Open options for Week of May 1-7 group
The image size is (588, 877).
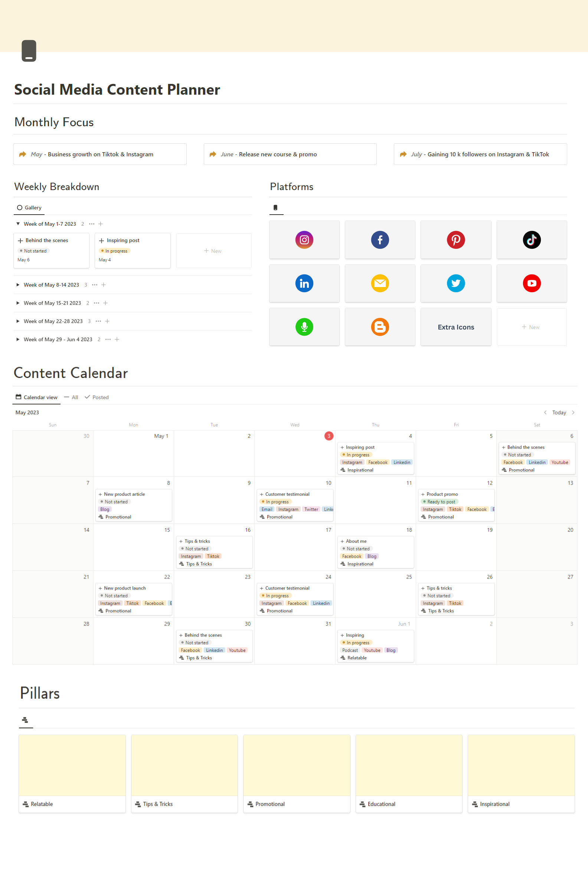91,224
